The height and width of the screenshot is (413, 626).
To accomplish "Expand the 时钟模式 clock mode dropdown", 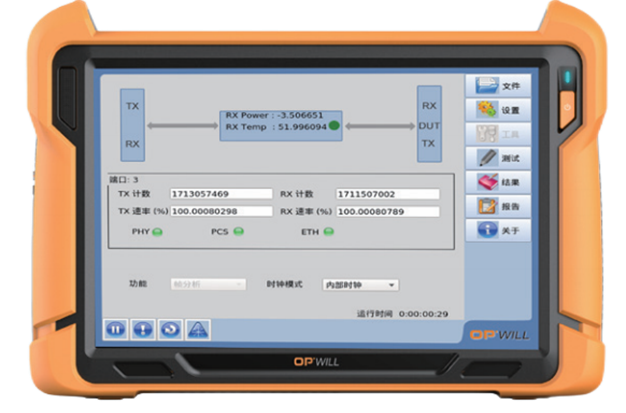I will [360, 284].
